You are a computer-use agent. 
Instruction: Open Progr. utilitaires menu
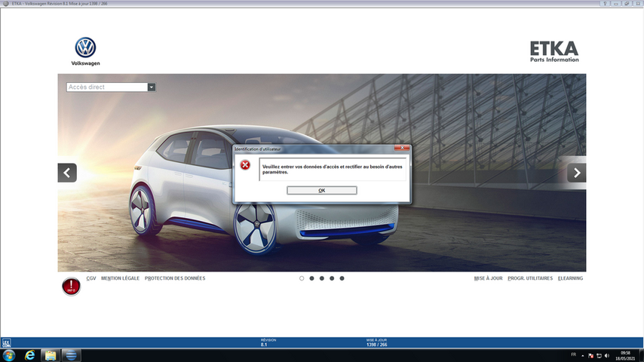pos(530,278)
